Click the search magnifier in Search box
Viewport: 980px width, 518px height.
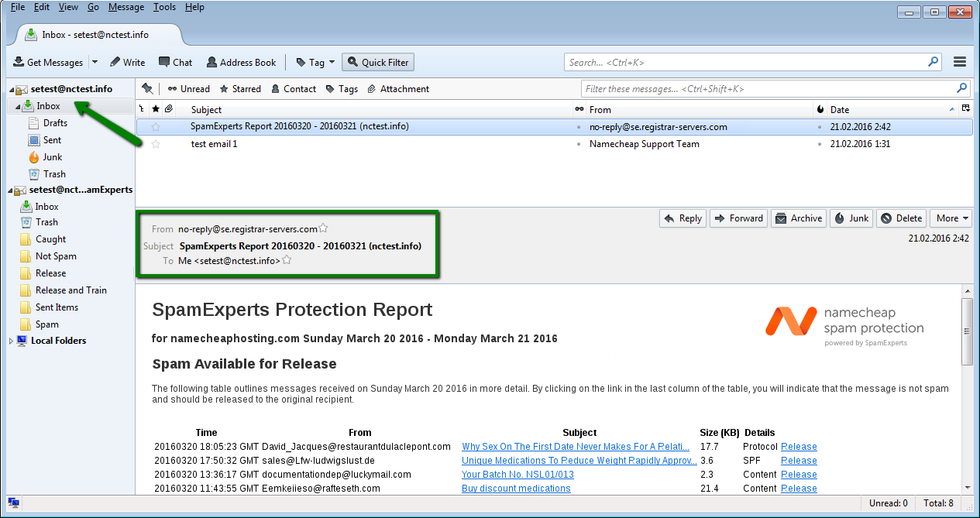[x=934, y=62]
